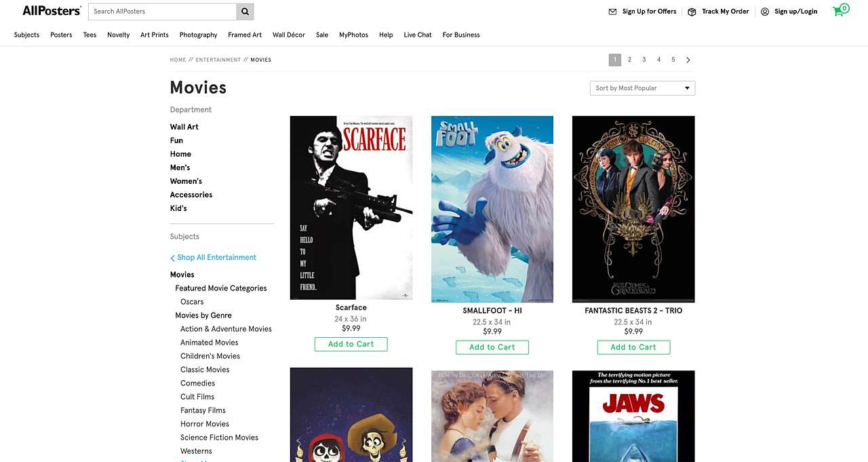
Task: Click the Track My Order icon
Action: [x=691, y=12]
